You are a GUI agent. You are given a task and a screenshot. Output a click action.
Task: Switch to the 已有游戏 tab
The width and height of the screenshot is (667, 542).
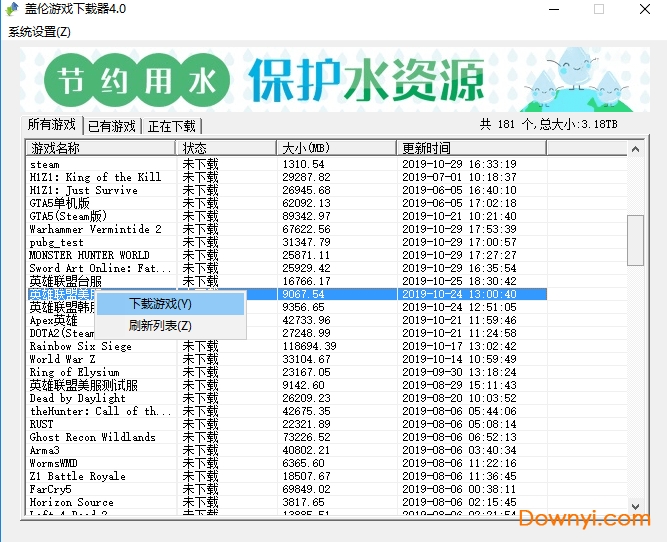[112, 126]
